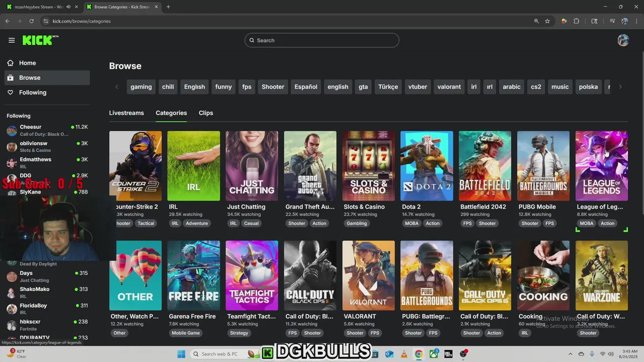Open the IRL category thumbnail
The height and width of the screenshot is (362, 644).
point(194,166)
